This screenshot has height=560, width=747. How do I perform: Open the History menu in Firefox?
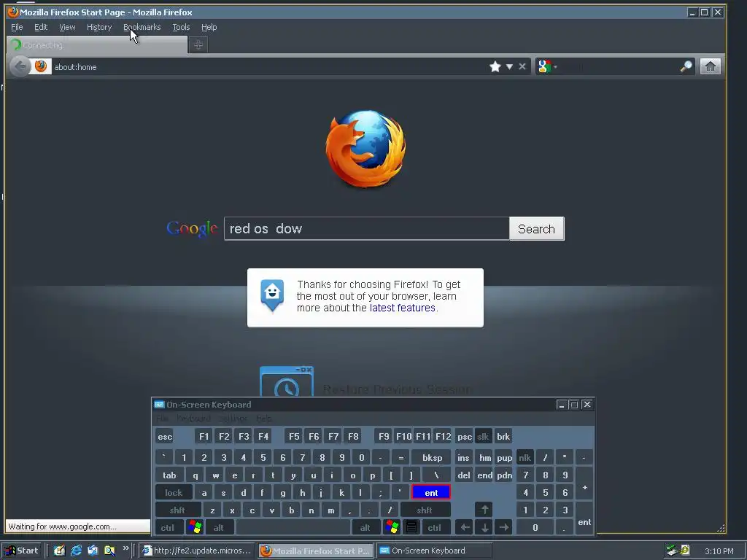99,27
